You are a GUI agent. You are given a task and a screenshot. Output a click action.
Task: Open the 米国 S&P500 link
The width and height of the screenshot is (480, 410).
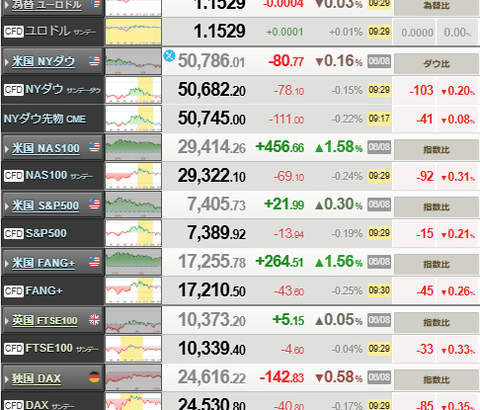click(46, 205)
